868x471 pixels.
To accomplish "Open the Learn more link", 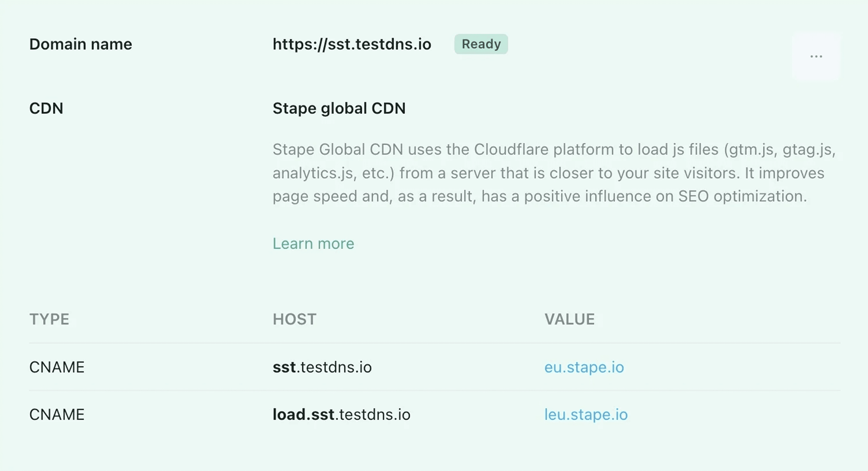I will [x=313, y=243].
